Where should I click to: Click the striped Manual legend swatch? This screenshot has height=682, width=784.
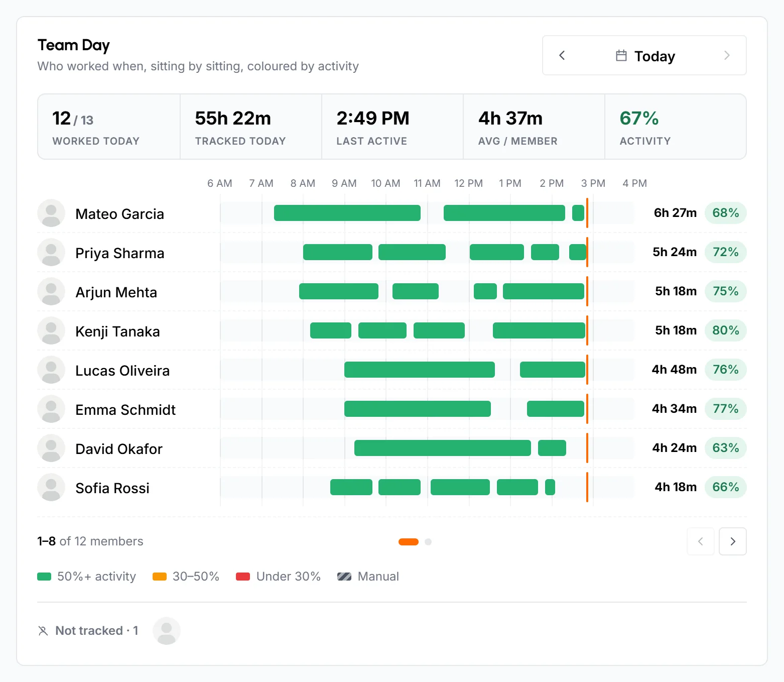[x=344, y=577]
